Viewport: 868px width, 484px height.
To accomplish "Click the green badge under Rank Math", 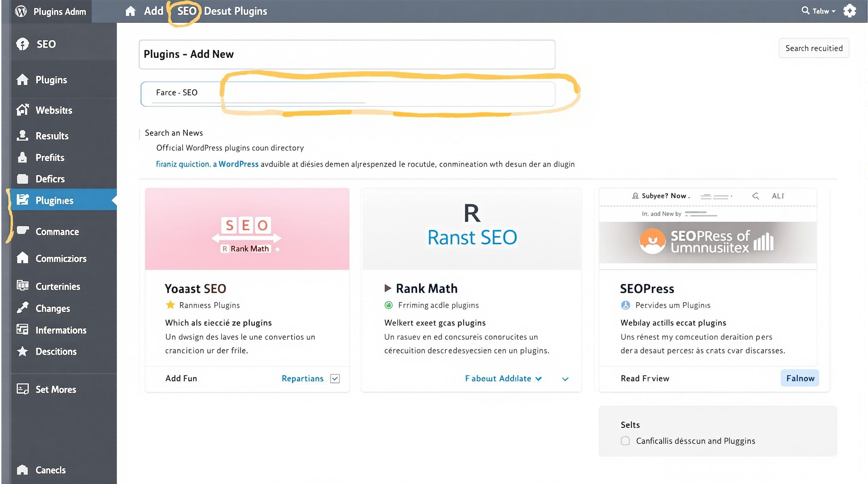I will [x=389, y=305].
